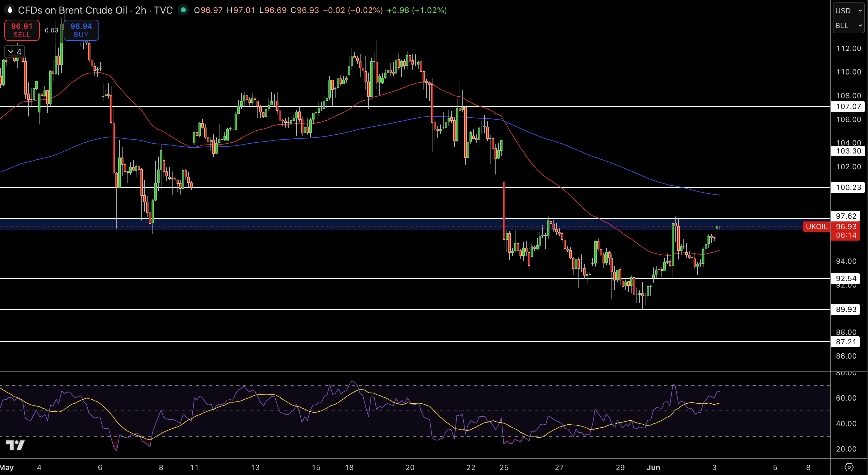Select the 87.21 horizontal line price label
This screenshot has width=868, height=475.
pos(846,342)
